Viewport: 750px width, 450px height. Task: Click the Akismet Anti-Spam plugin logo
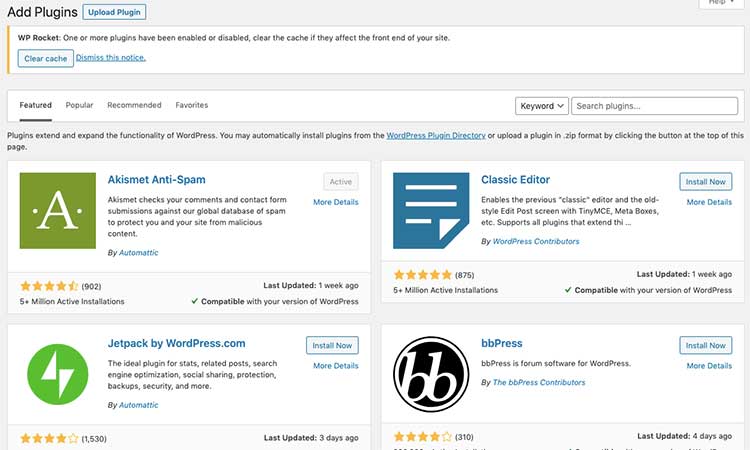coord(58,210)
